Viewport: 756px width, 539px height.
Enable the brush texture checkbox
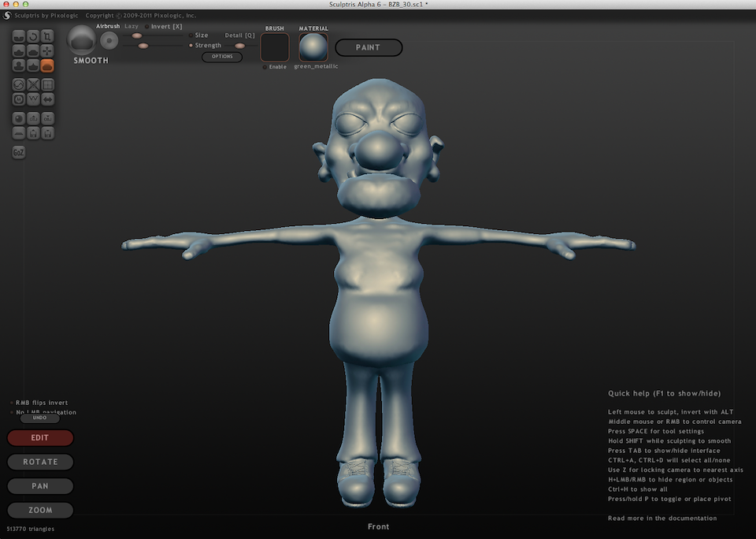click(265, 67)
